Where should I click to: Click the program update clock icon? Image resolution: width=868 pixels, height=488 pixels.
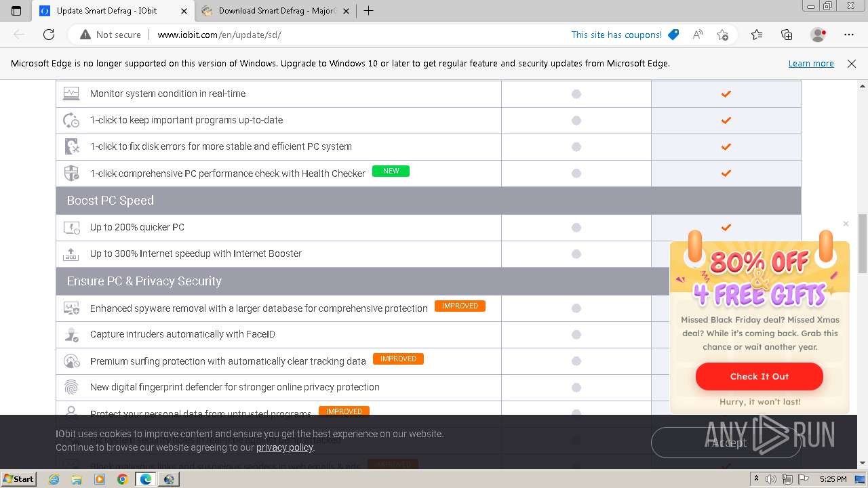coord(71,120)
